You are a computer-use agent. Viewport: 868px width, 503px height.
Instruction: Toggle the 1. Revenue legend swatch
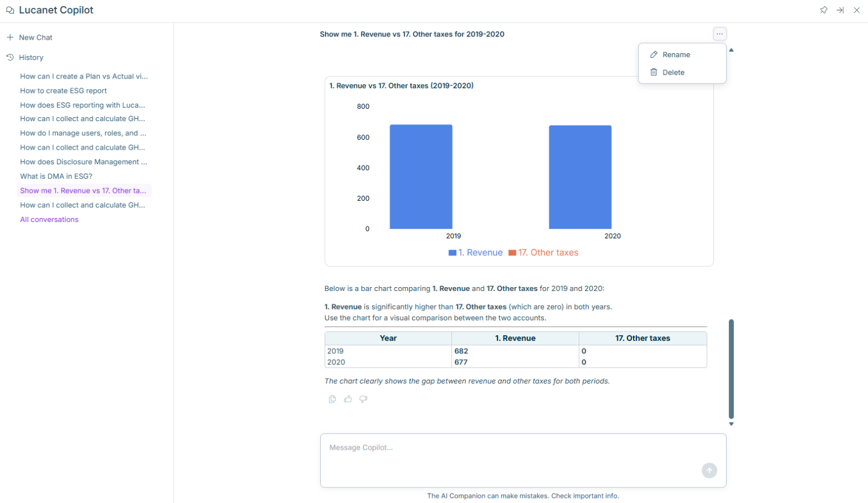(453, 253)
